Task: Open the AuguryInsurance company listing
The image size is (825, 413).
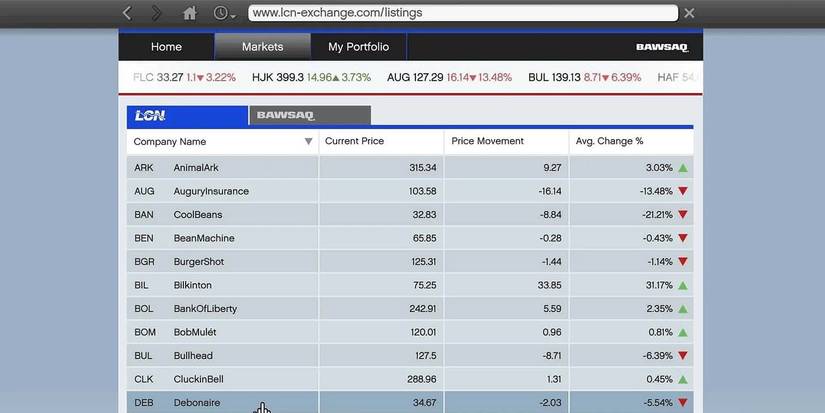Action: [x=410, y=191]
